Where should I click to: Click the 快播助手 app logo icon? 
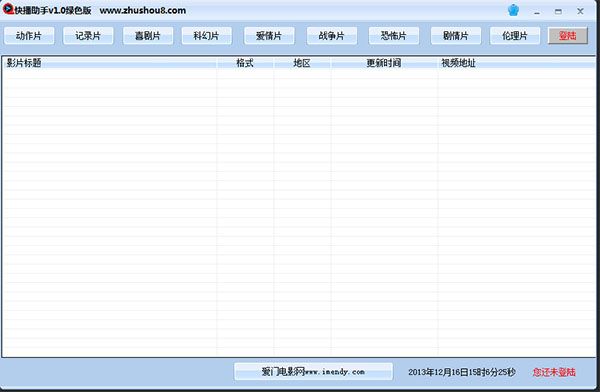point(8,9)
